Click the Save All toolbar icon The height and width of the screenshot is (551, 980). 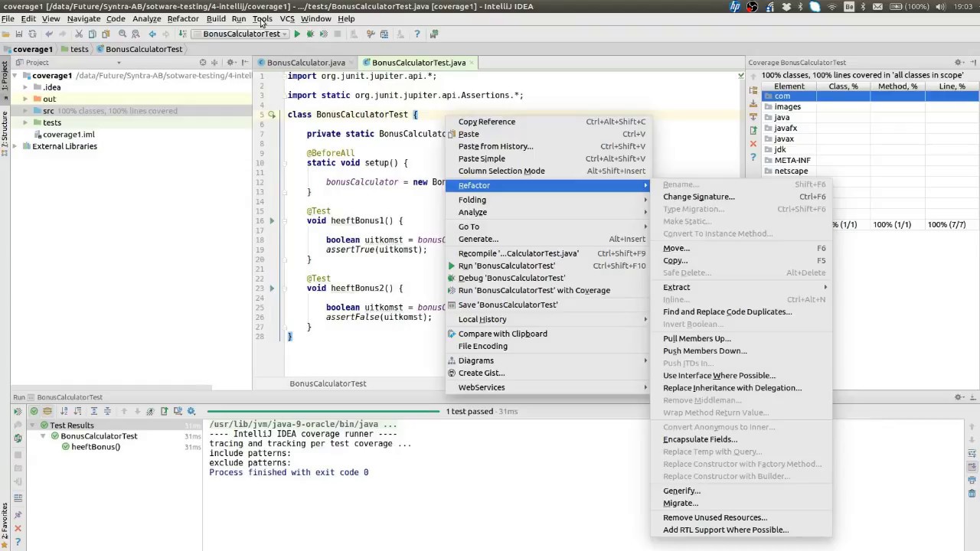pyautogui.click(x=18, y=34)
